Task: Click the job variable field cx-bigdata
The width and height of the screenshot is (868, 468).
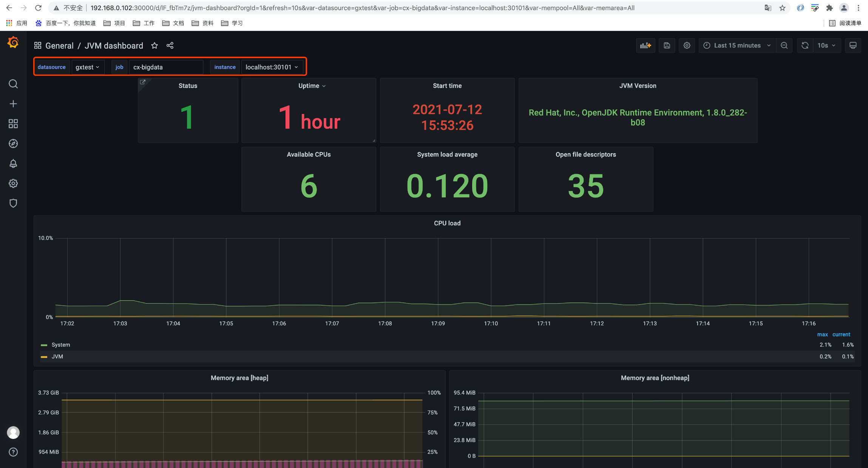Action: (x=166, y=67)
